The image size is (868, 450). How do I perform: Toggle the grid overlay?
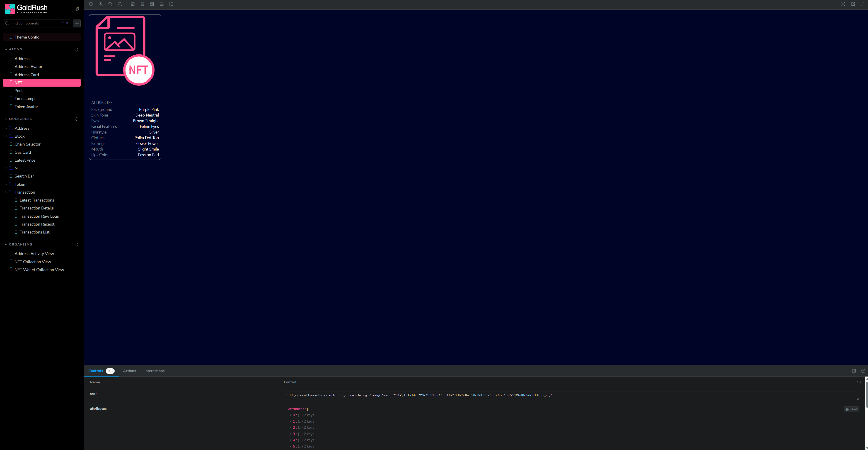(x=143, y=4)
